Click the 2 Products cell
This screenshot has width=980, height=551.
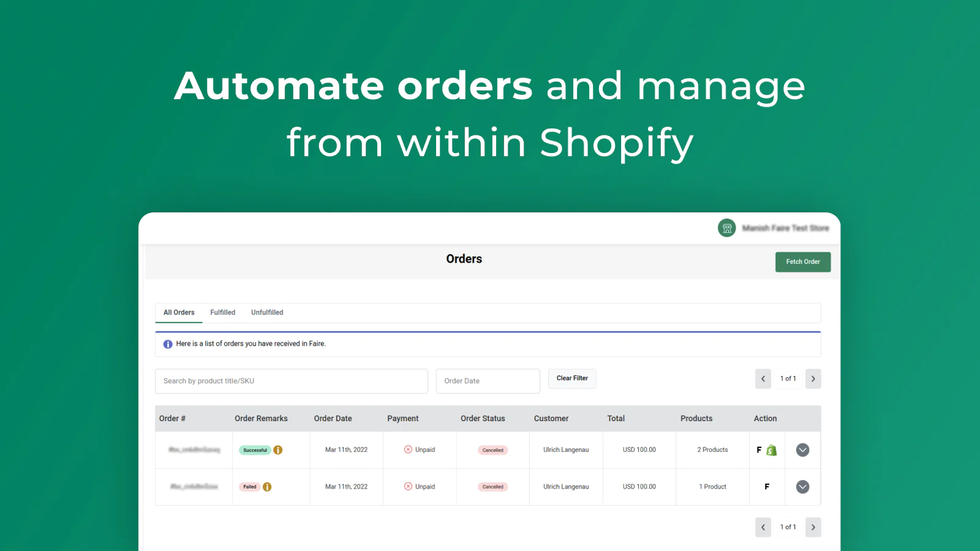point(712,450)
